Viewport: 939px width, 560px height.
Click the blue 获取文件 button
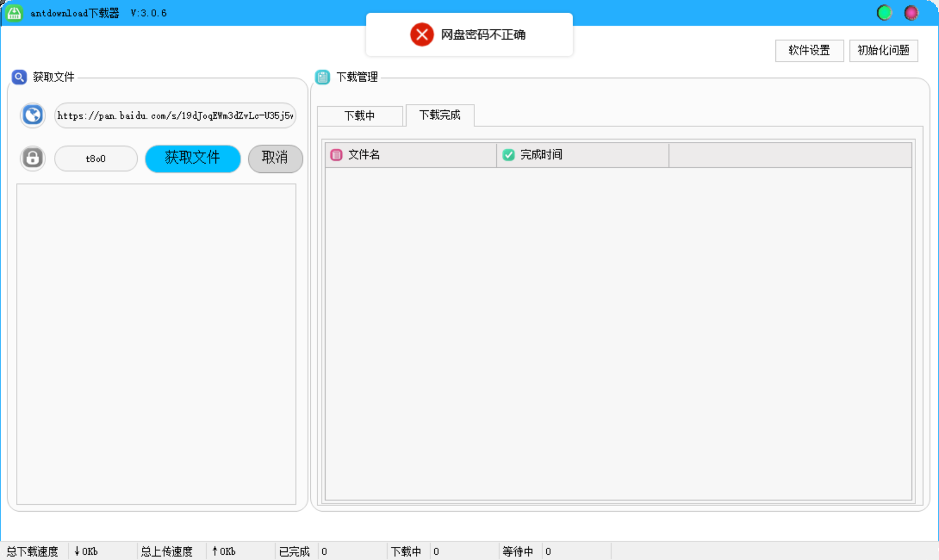click(192, 158)
